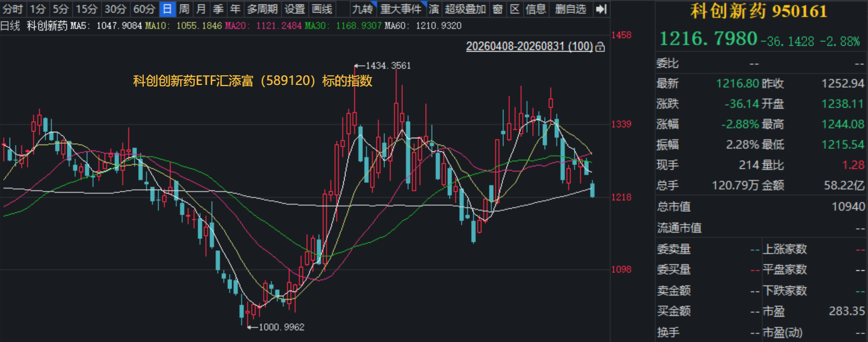The height and width of the screenshot is (342, 868).
Task: Select the 日 daily K-line tab
Action: tap(166, 9)
